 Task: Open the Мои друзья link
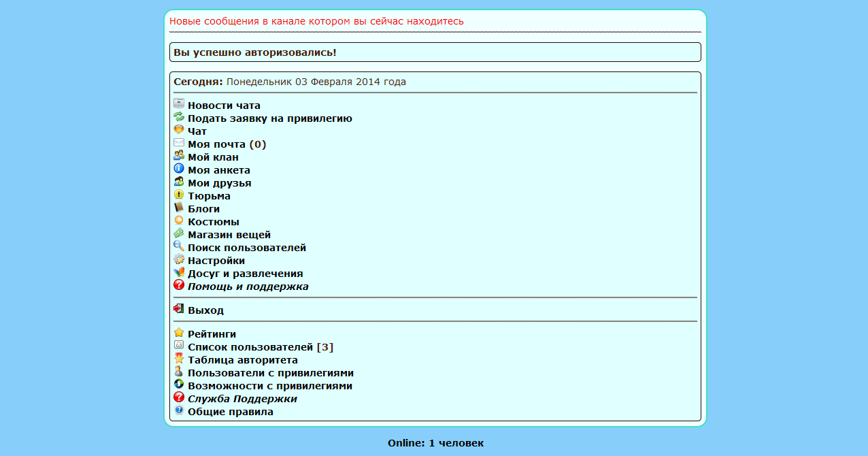click(x=220, y=183)
